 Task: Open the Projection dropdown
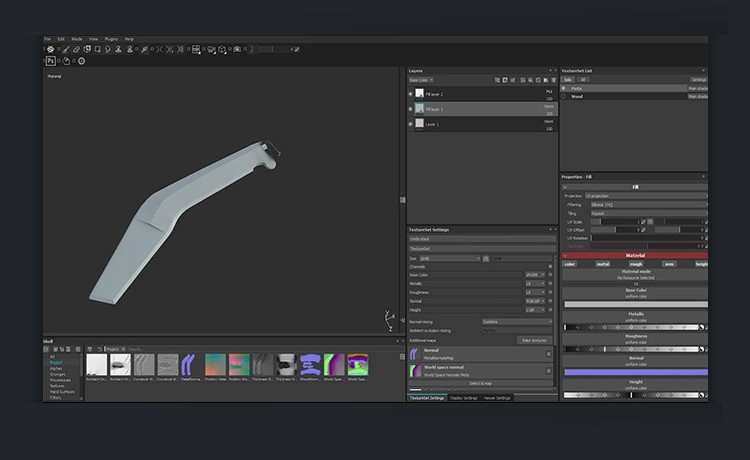pyautogui.click(x=646, y=196)
